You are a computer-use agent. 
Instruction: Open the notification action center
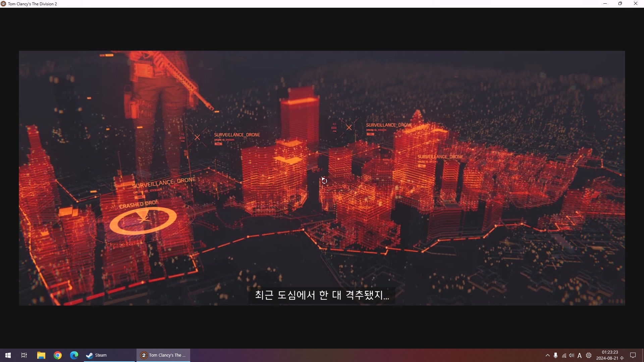tap(633, 355)
